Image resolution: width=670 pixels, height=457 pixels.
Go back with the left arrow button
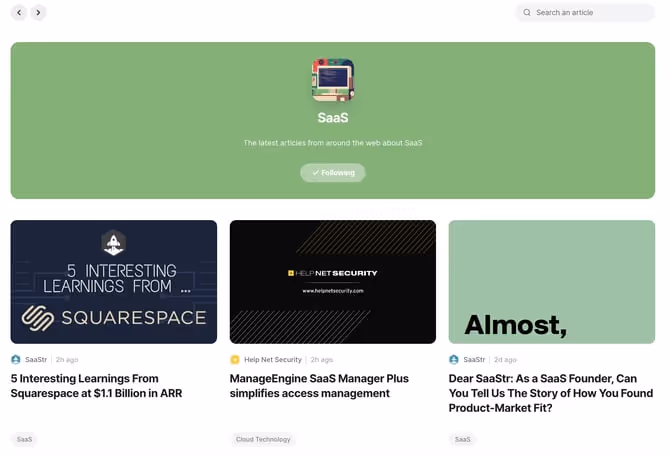tap(19, 12)
